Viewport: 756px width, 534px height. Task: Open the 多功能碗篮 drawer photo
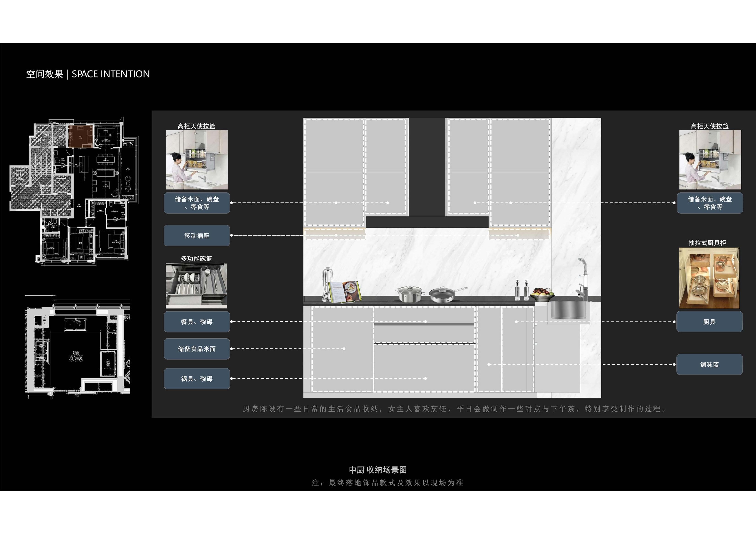coord(196,286)
